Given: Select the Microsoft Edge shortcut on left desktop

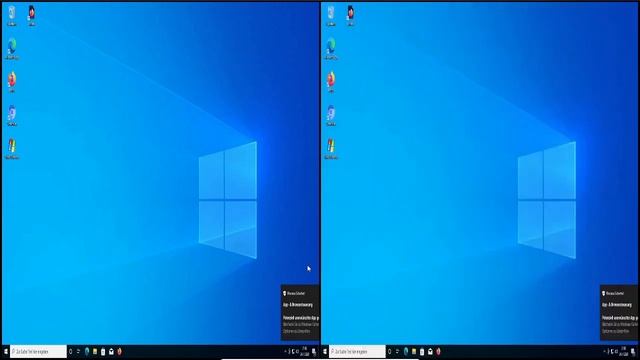Looking at the screenshot, I should pyautogui.click(x=12, y=49).
